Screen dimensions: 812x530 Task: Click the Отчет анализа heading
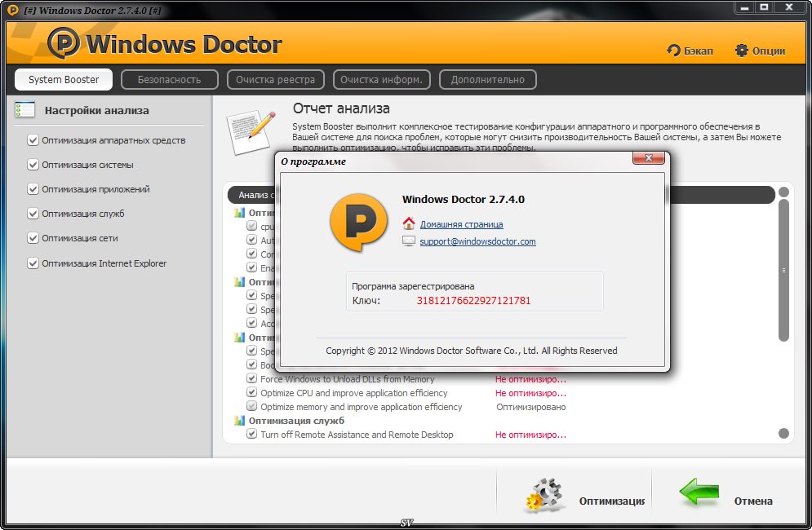coord(341,108)
